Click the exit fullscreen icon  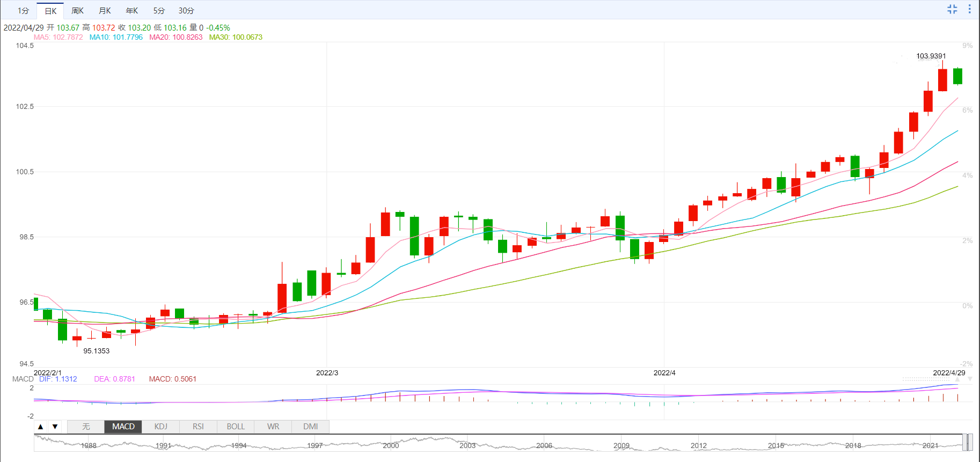[x=952, y=9]
